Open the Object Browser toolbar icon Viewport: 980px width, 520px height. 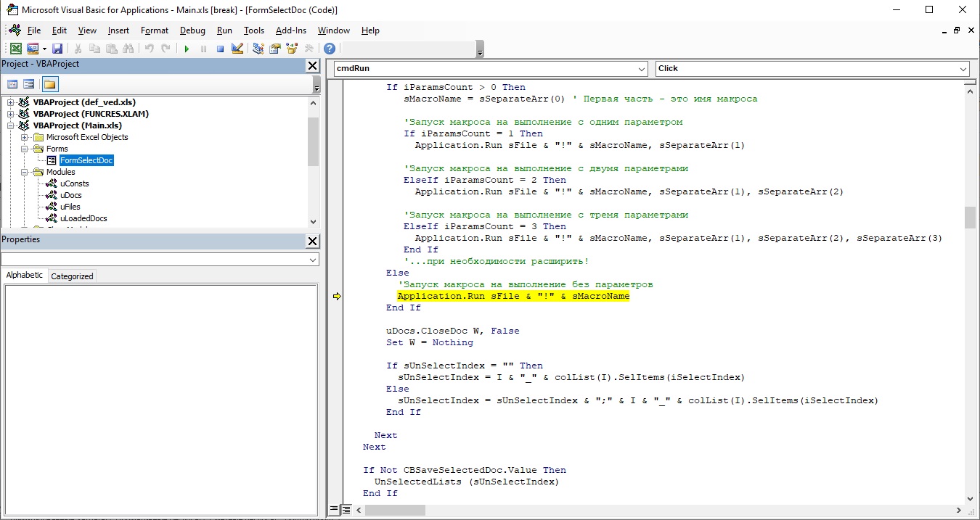pos(292,49)
